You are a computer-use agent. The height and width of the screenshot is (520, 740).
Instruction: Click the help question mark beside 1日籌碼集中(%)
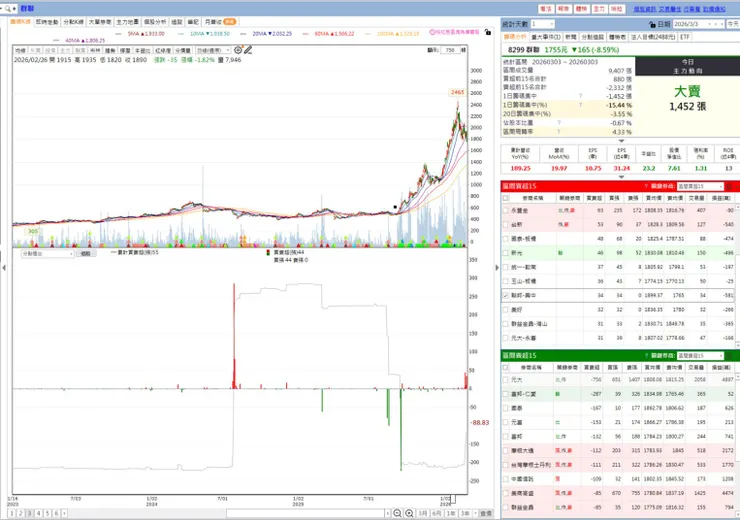580,105
